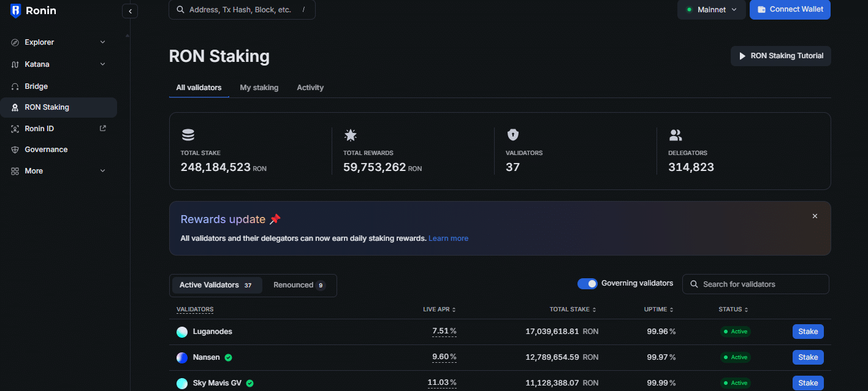
Task: Click the play icon in Staking Tutorial
Action: click(742, 56)
